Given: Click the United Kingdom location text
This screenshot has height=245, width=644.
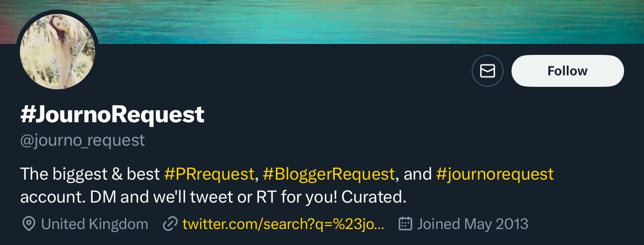Looking at the screenshot, I should click(x=95, y=224).
